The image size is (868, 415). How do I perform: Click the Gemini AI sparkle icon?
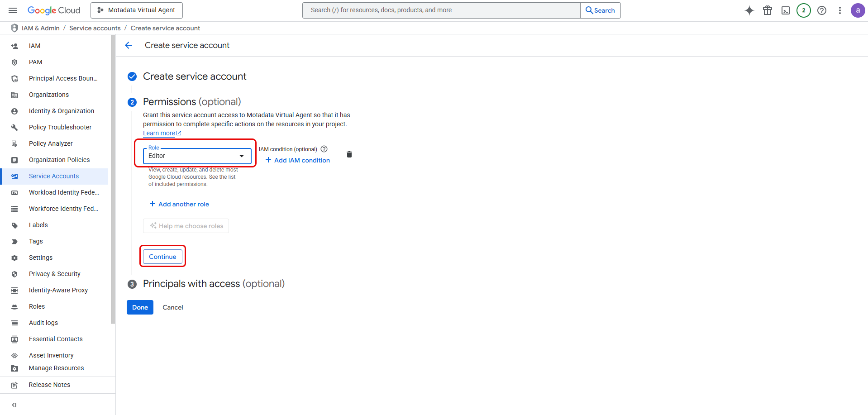749,10
